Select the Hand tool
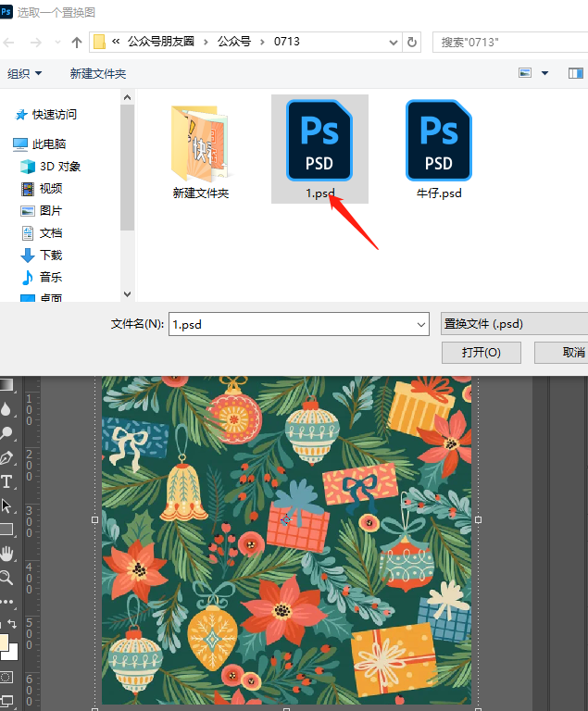The height and width of the screenshot is (711, 588). pyautogui.click(x=6, y=554)
